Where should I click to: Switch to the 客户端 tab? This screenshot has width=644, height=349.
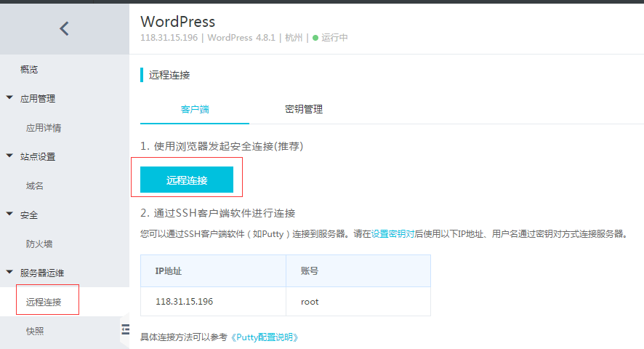[x=195, y=109]
